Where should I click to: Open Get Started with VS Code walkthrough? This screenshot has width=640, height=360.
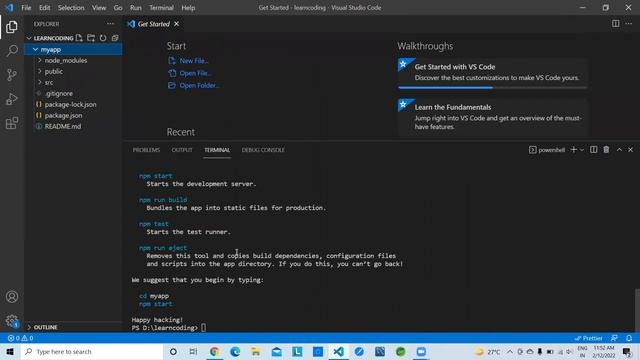493,72
